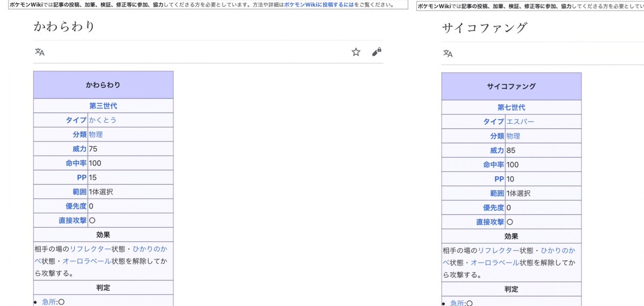This screenshot has height=306, width=644.
Task: Click accuracy value 100 in サイコファング table
Action: click(x=513, y=165)
